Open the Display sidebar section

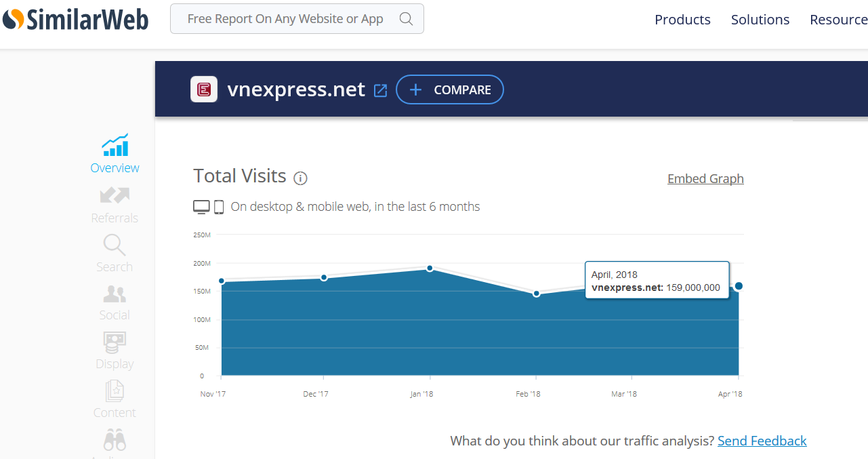115,351
